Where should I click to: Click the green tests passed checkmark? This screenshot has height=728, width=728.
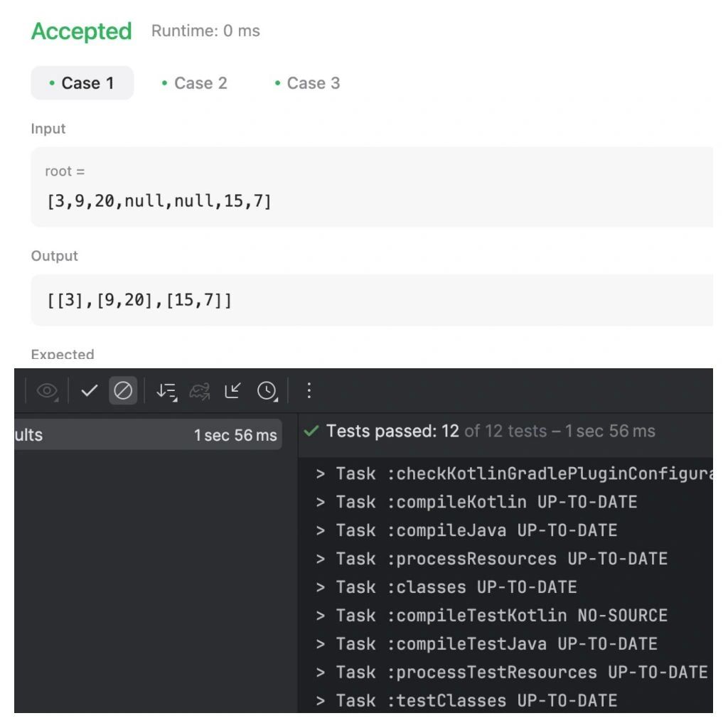(311, 431)
